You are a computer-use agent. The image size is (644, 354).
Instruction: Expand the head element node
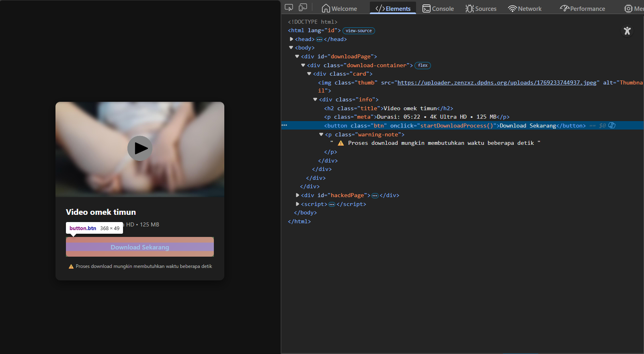point(291,39)
